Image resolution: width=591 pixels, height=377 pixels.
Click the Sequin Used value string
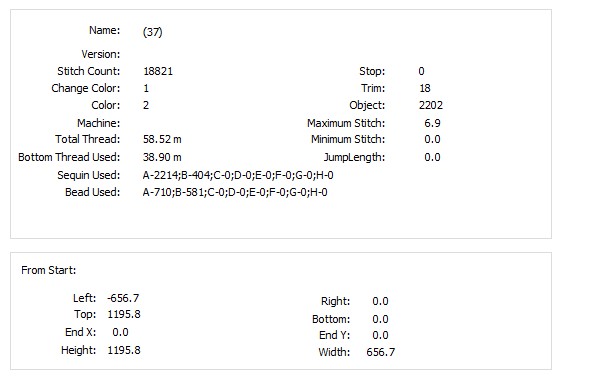(x=238, y=175)
